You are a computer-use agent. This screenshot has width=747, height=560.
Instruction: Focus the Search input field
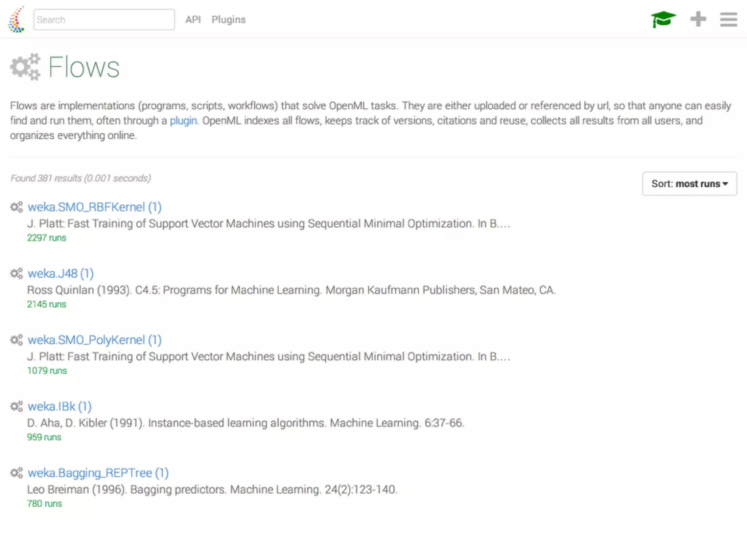[x=104, y=20]
